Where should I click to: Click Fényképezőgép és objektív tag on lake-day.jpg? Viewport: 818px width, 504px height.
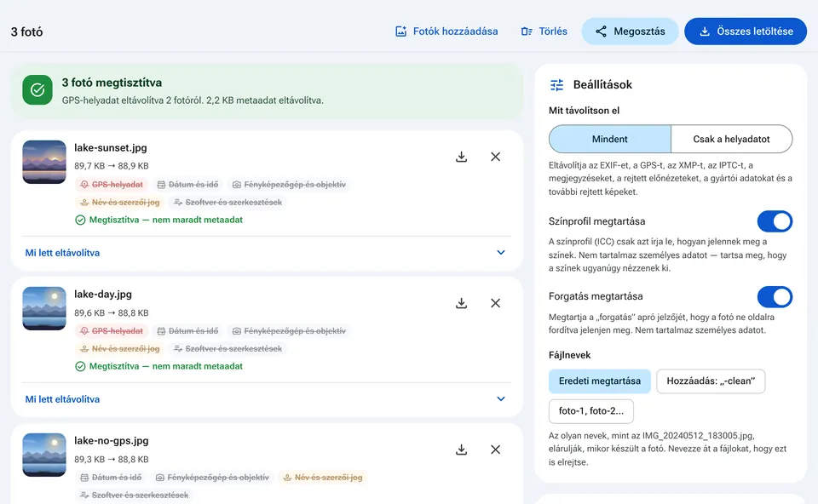(x=289, y=331)
